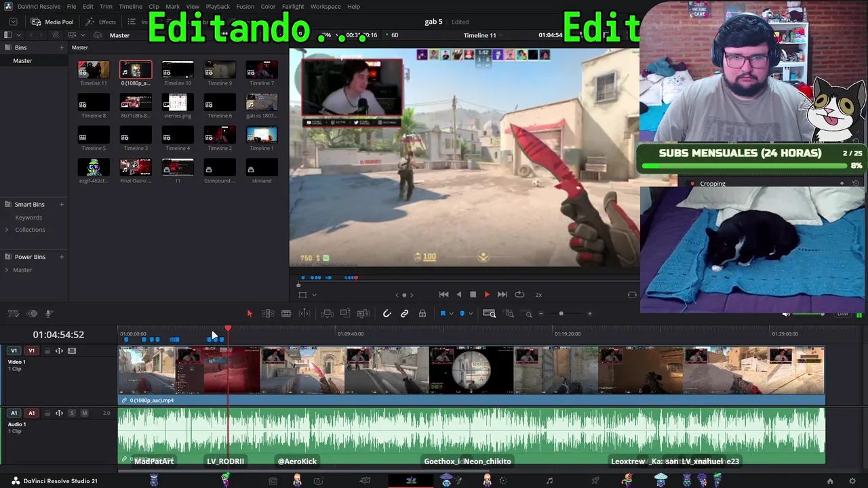Jump to first frame of timeline

point(443,294)
